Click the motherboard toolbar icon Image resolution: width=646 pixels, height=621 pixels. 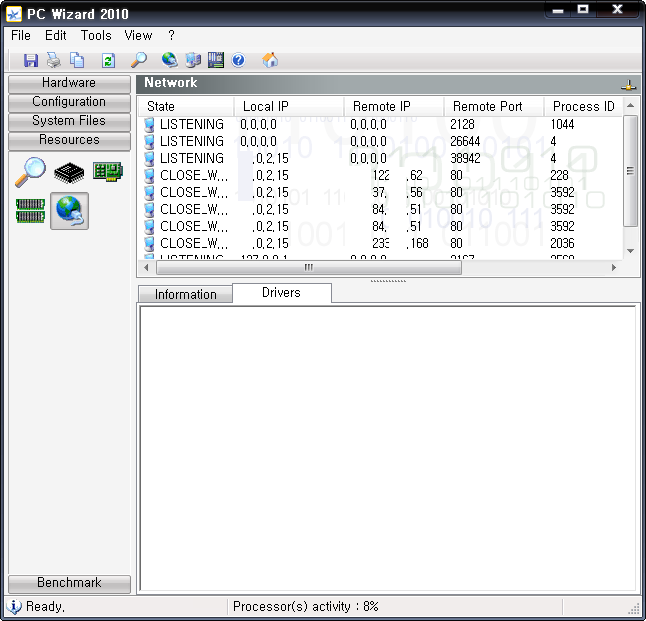click(216, 60)
